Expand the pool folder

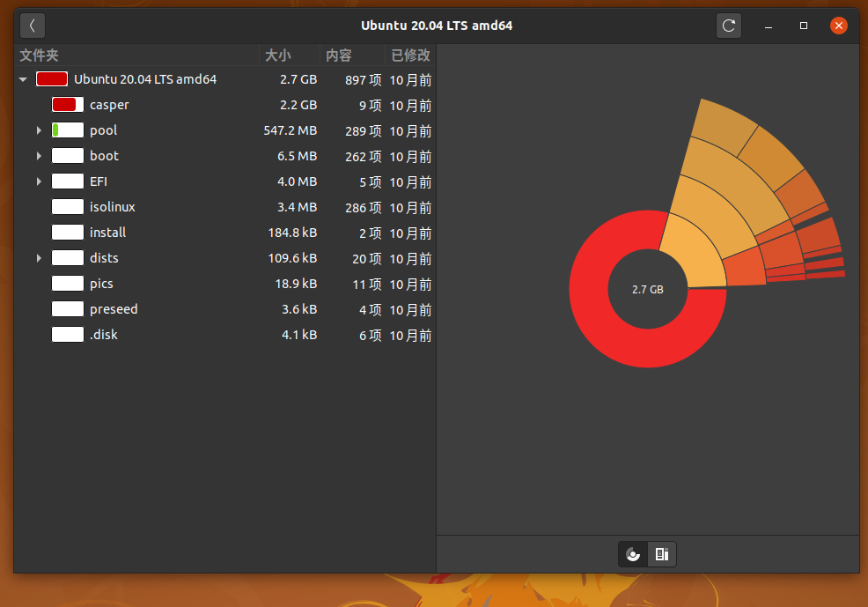point(39,130)
